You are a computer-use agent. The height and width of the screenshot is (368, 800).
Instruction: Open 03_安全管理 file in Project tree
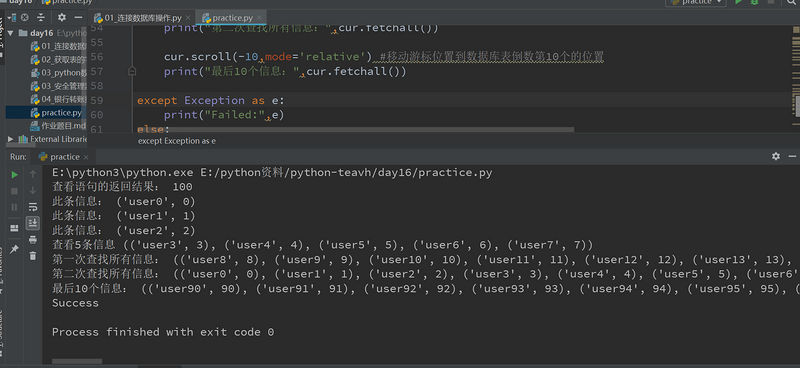[x=58, y=86]
